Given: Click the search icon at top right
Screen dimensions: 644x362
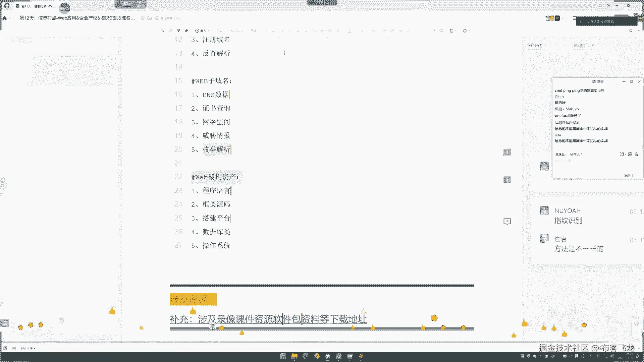Looking at the screenshot, I should pos(631,31).
